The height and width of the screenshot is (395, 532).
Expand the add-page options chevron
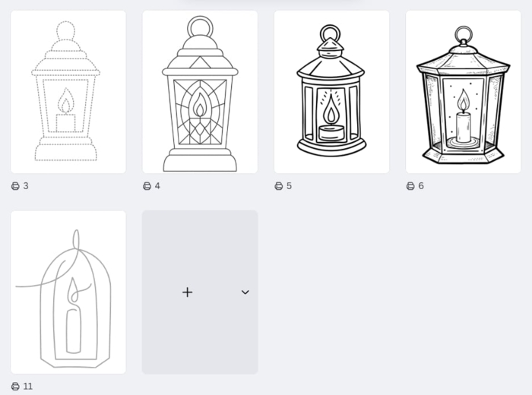pos(245,292)
